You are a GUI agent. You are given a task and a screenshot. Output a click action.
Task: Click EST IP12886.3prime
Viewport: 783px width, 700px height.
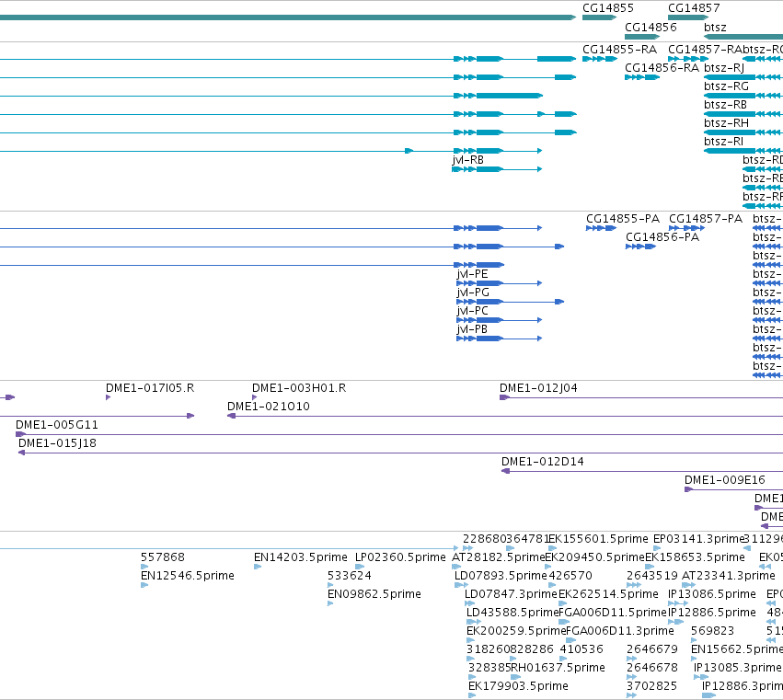742,686
